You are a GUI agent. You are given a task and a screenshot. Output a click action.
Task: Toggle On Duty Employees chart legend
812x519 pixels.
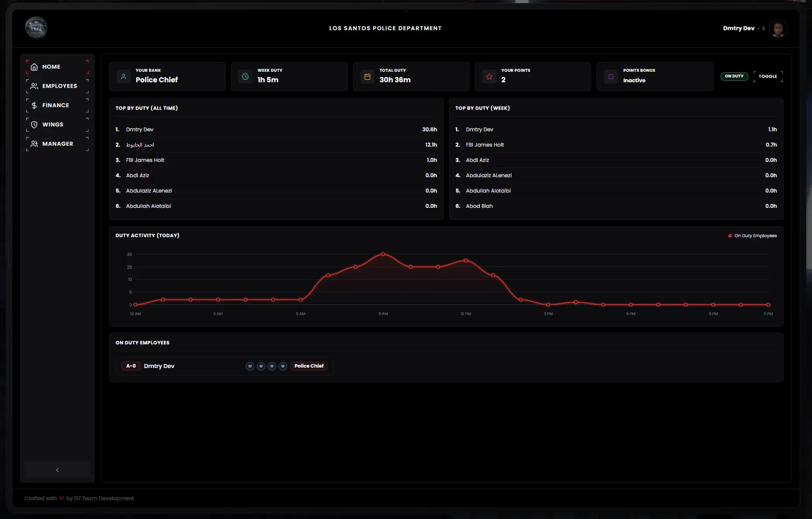pos(752,235)
